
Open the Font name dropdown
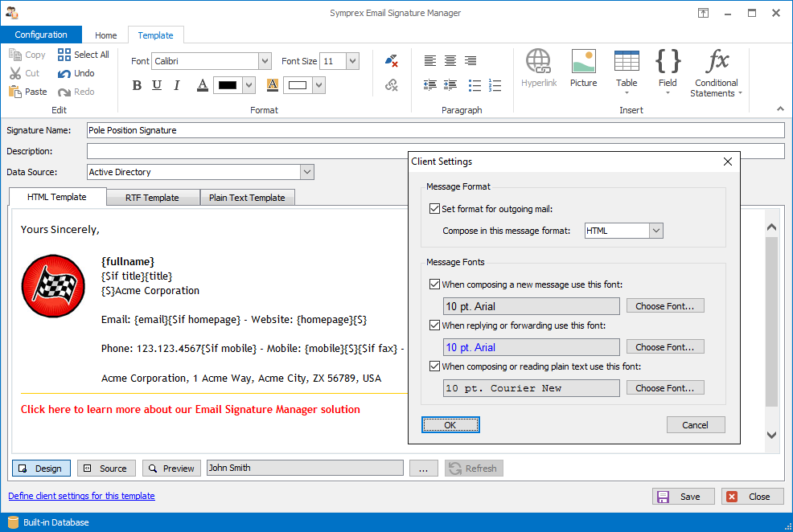[265, 61]
